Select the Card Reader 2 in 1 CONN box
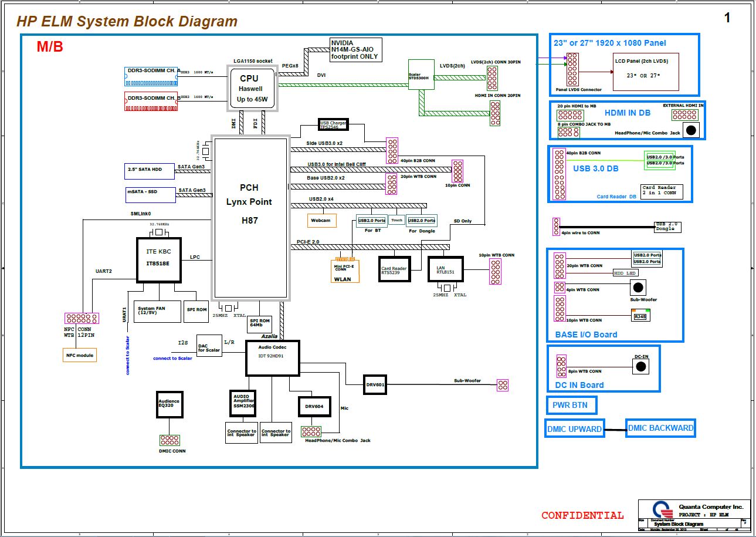Screen dimensions: 756x537 click(662, 191)
